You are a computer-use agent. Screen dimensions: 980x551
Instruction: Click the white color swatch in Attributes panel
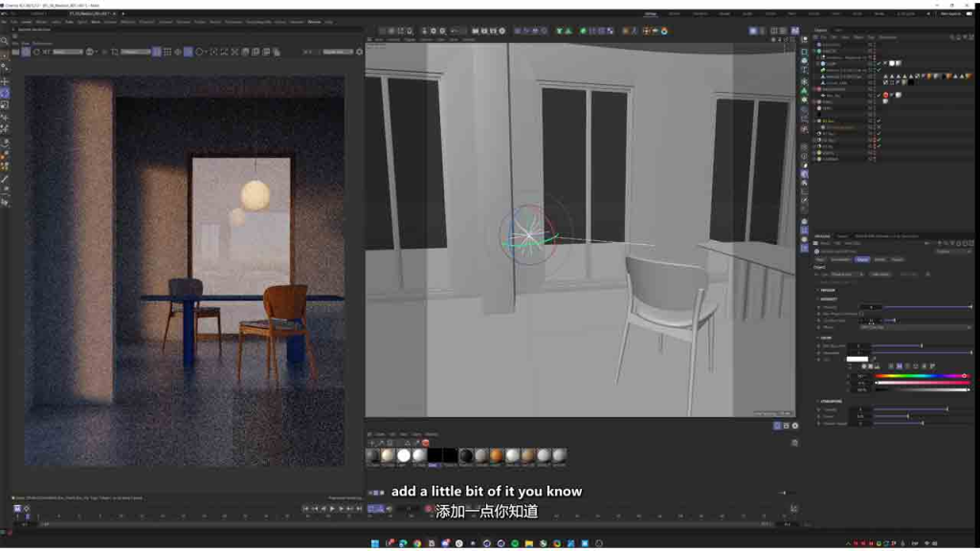[x=857, y=360]
